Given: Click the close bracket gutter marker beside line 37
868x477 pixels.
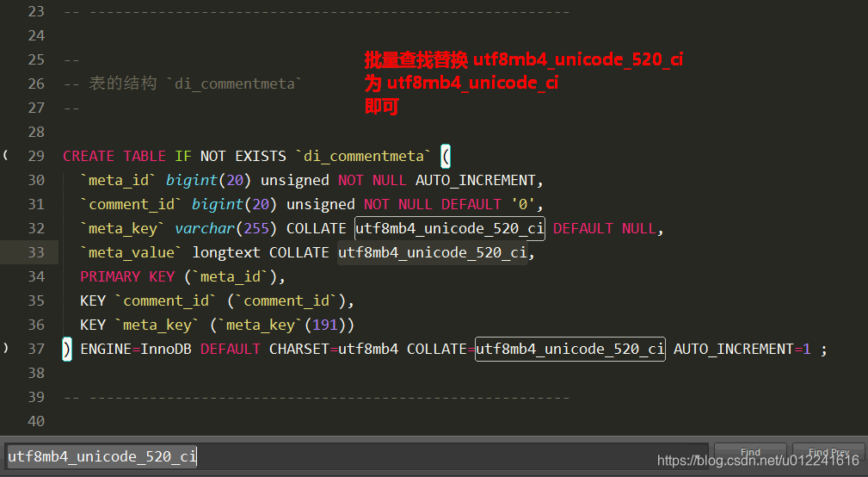Looking at the screenshot, I should [x=5, y=349].
